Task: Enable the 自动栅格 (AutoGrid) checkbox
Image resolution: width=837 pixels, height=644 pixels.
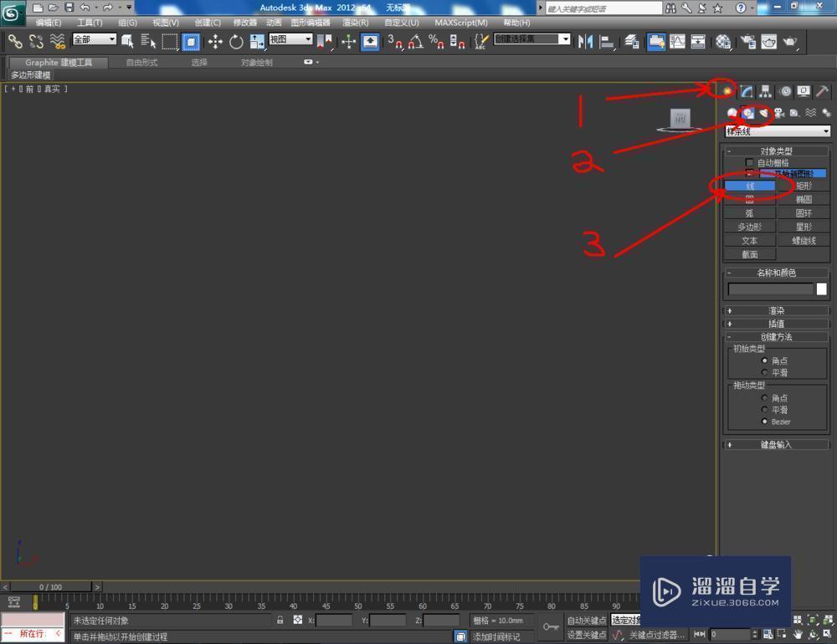Action: [x=750, y=161]
